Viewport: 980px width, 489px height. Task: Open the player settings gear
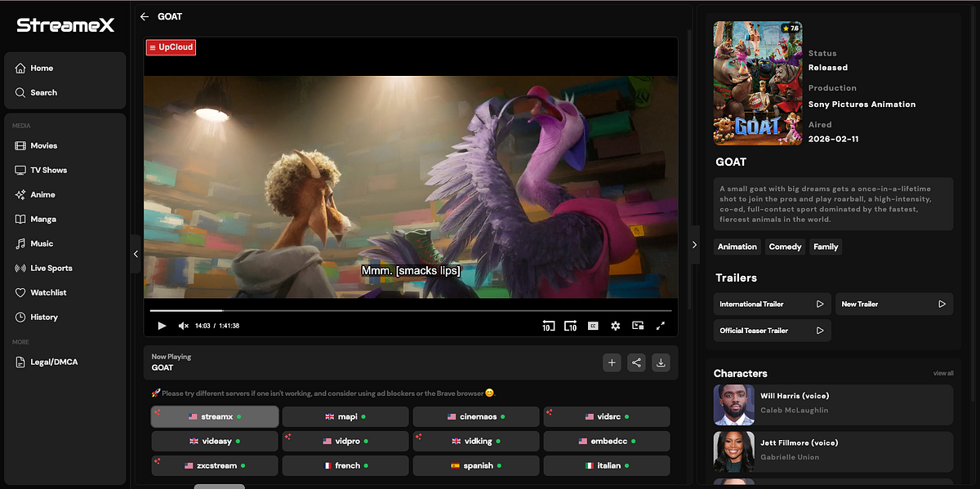point(616,326)
